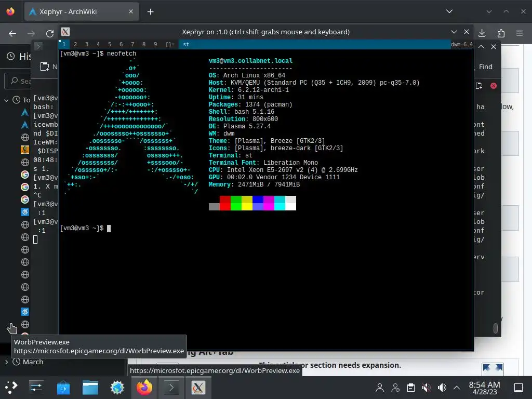Image resolution: width=532 pixels, height=399 pixels.
Task: Click the red close-tab icon in Konsole
Action: [494, 86]
